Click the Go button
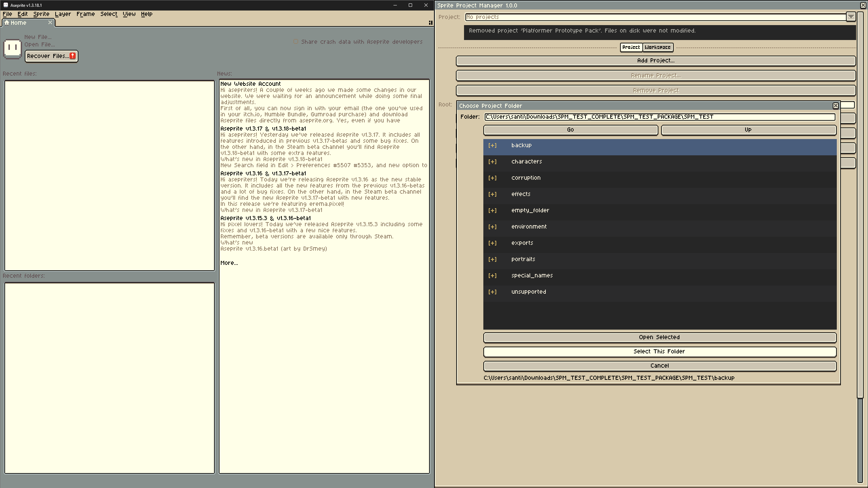This screenshot has width=868, height=488. pos(571,130)
